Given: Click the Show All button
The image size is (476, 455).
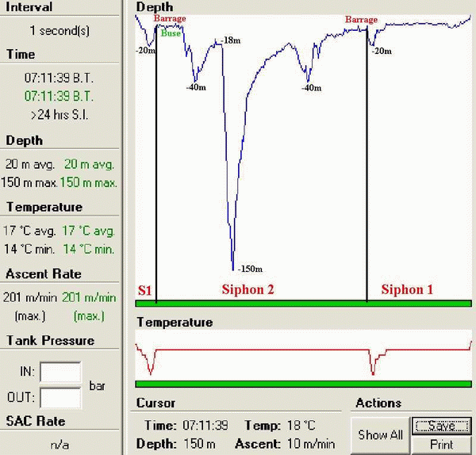Looking at the screenshot, I should click(381, 434).
